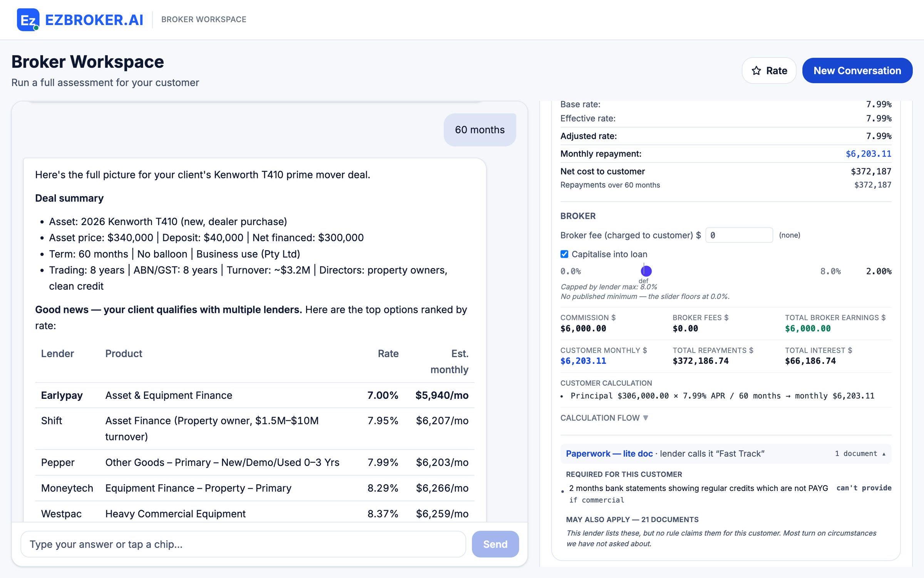924x578 pixels.
Task: Click Equipment Finance – Property – Primary product
Action: pyautogui.click(x=198, y=488)
